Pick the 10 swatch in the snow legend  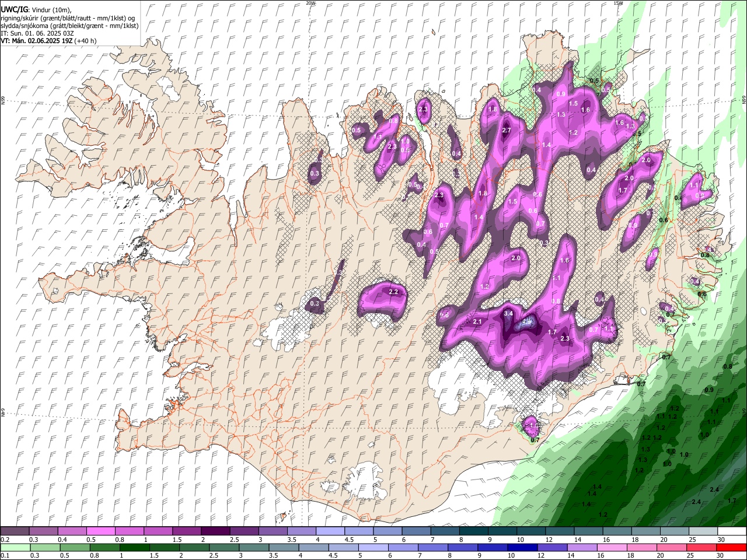pyautogui.click(x=530, y=531)
